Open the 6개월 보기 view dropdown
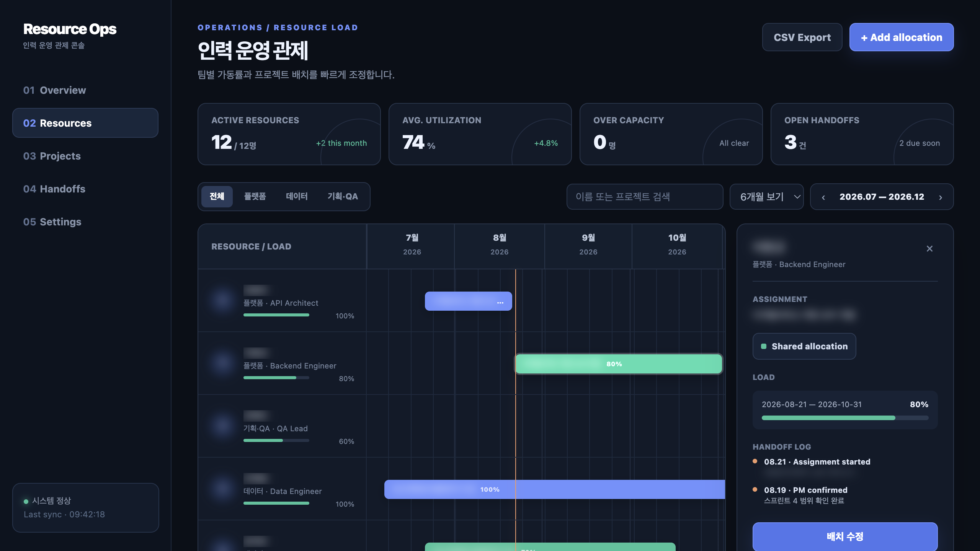The image size is (980, 551). pyautogui.click(x=766, y=197)
